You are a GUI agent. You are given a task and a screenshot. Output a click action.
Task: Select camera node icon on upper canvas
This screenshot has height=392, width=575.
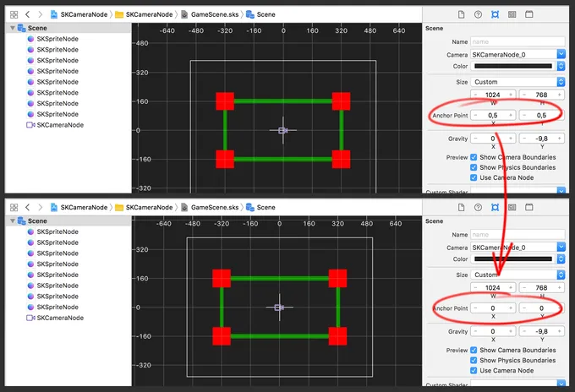[x=282, y=130]
